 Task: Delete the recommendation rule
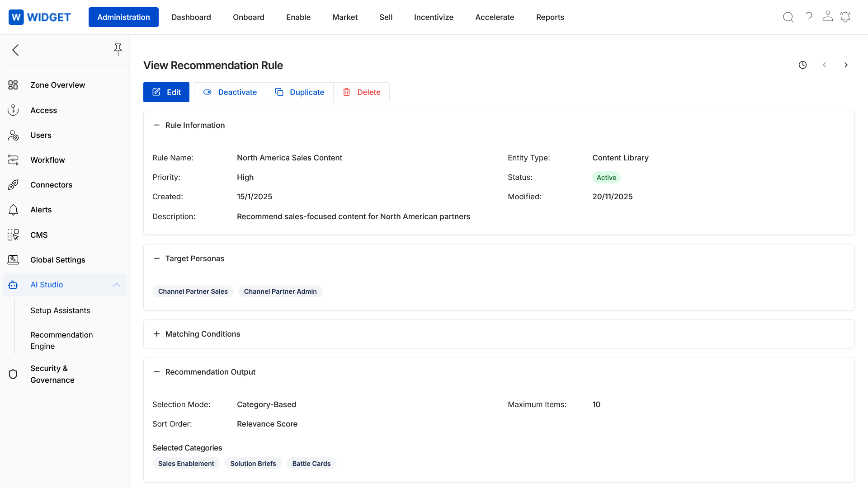(361, 92)
